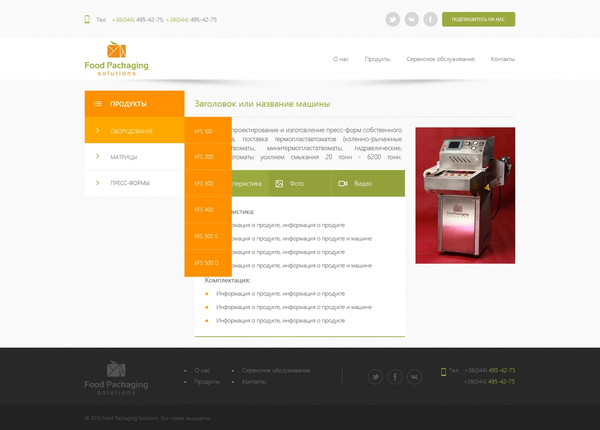Click the footer phone icon

pyautogui.click(x=443, y=372)
